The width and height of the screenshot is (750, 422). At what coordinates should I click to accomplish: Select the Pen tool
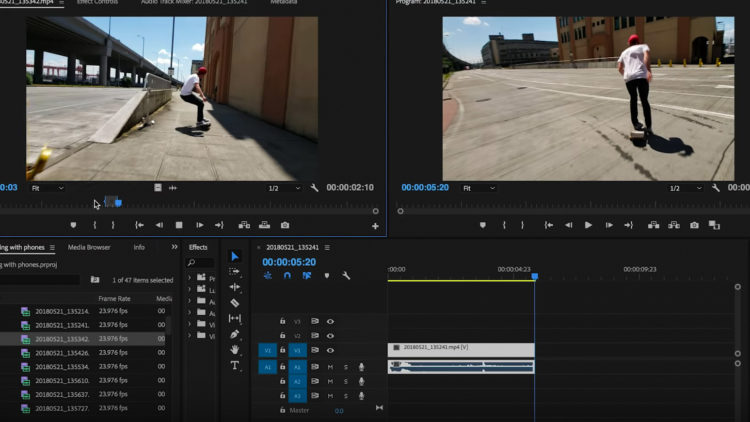234,334
